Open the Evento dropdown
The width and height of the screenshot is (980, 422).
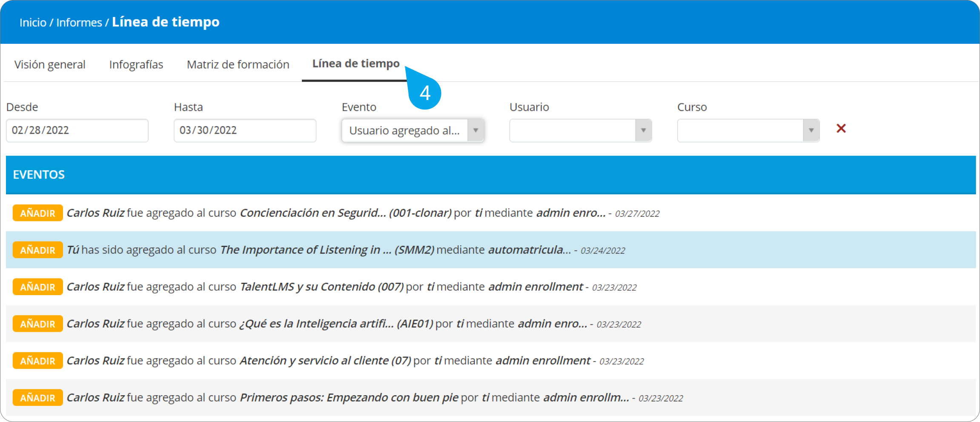[x=412, y=130]
